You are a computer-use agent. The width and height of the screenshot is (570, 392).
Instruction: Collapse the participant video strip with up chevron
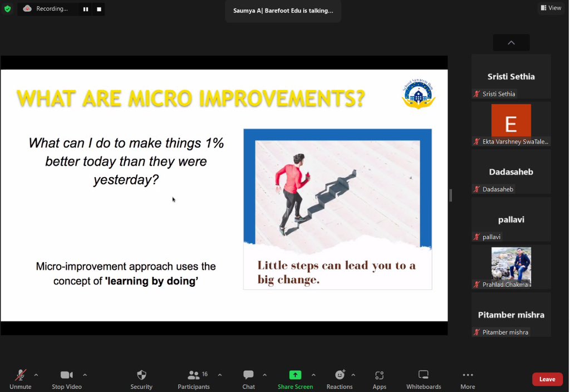pos(511,42)
